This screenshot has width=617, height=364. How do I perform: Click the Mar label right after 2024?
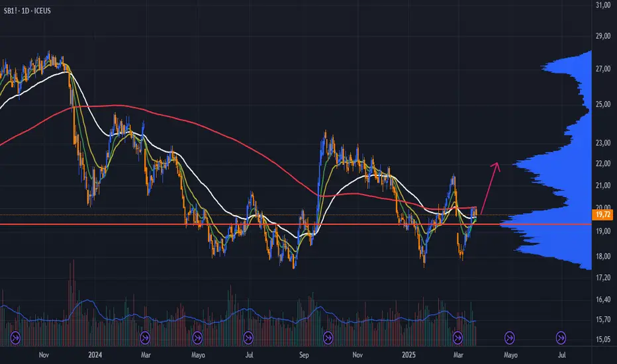(146, 355)
